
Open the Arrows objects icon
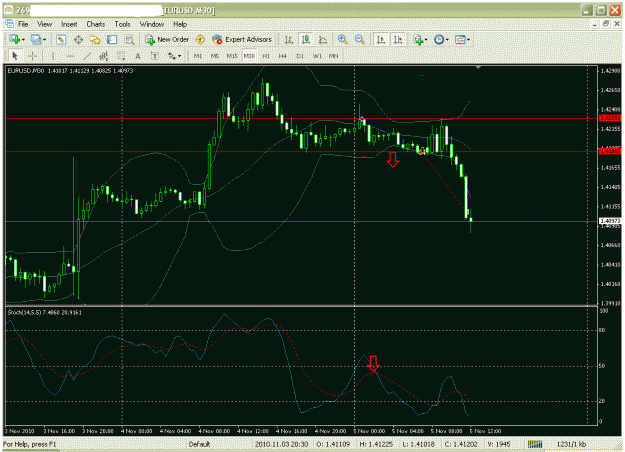[171, 56]
